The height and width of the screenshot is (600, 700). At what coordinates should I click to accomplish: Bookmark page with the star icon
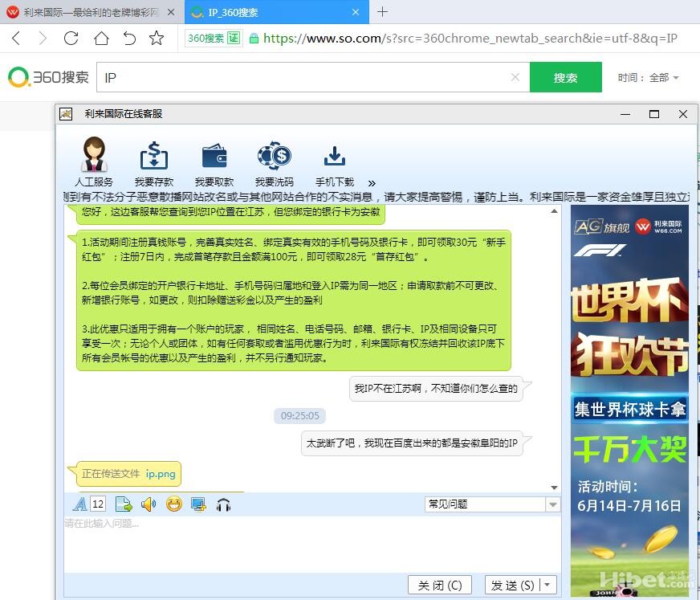pos(157,39)
